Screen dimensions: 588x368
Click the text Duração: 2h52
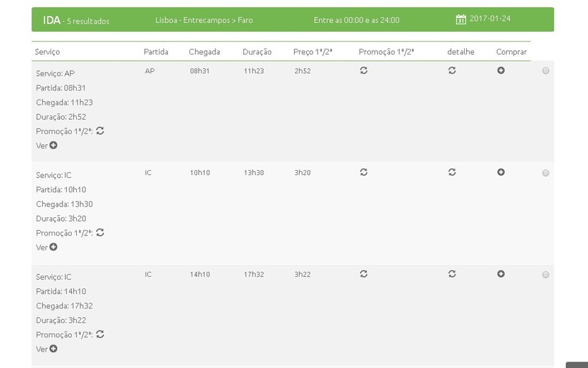point(61,117)
